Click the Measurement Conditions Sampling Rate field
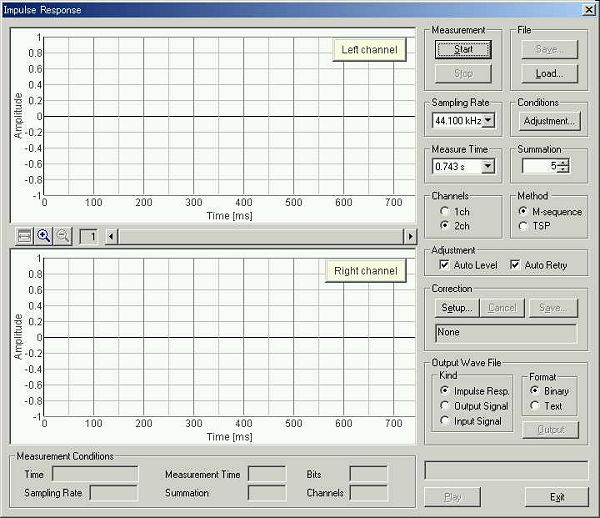 pyautogui.click(x=114, y=492)
